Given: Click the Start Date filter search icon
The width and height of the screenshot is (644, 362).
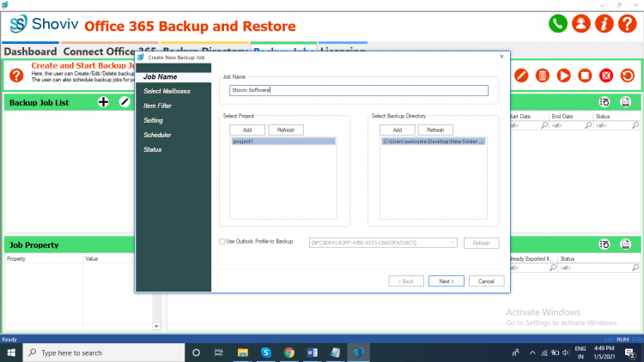Looking at the screenshot, I should click(x=544, y=125).
